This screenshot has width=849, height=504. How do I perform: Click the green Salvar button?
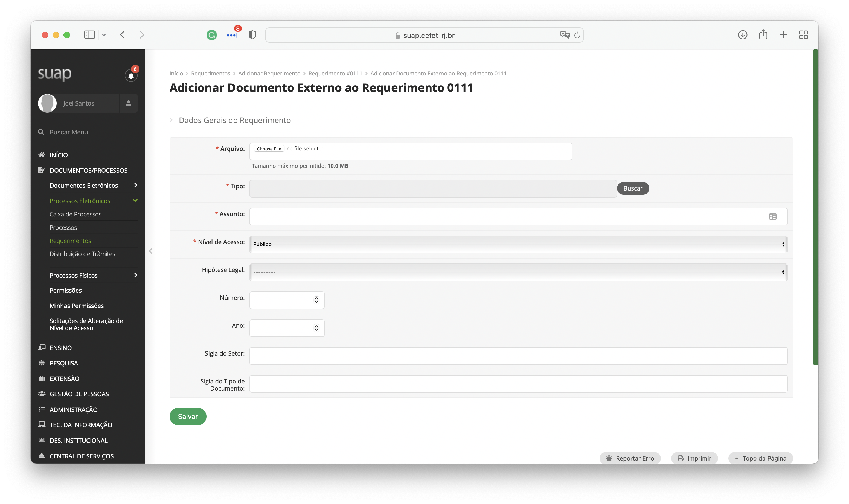(188, 416)
